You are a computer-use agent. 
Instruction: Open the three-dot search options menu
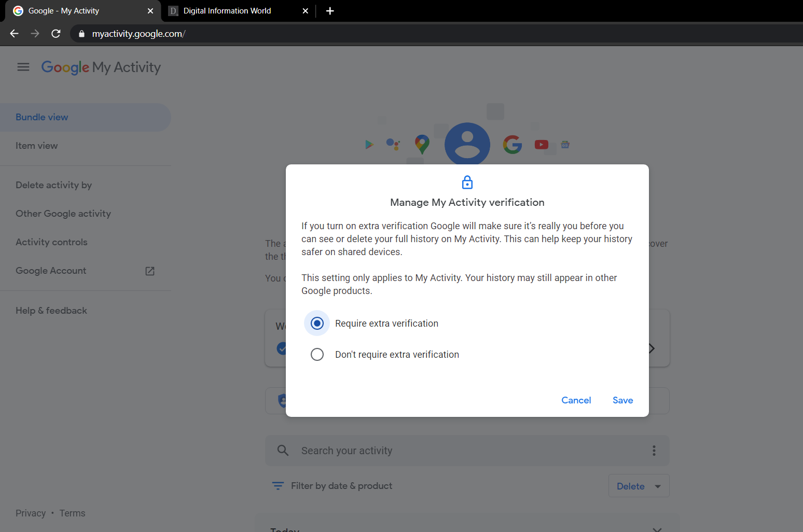[654, 451]
